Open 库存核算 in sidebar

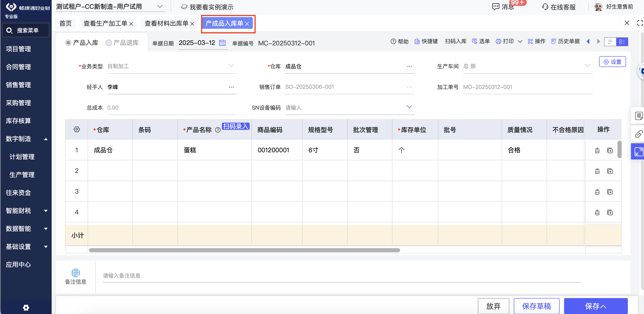coord(18,121)
